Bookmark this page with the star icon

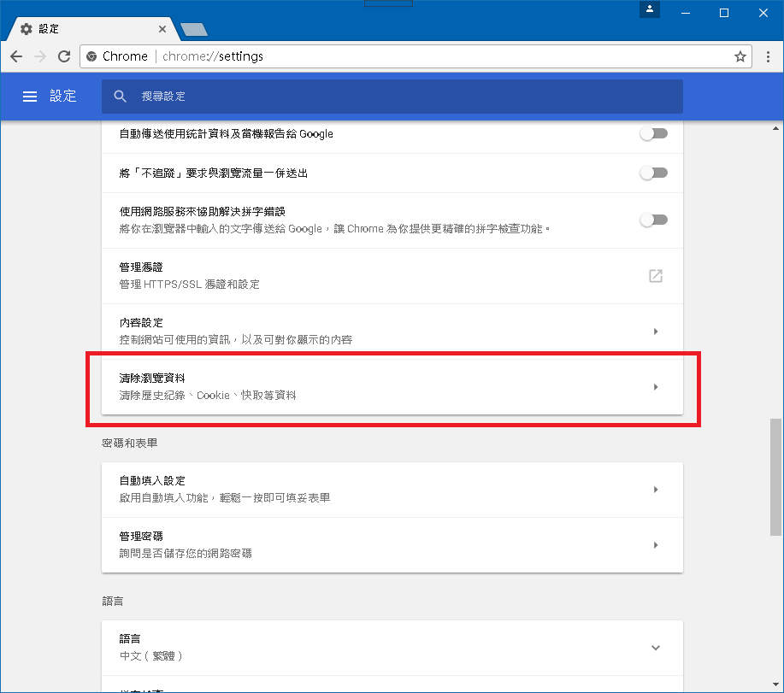click(x=740, y=56)
